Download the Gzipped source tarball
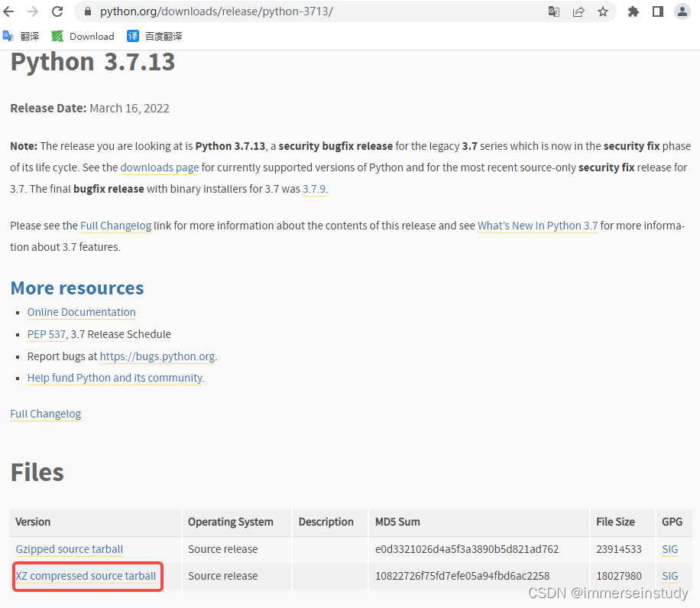 [70, 549]
